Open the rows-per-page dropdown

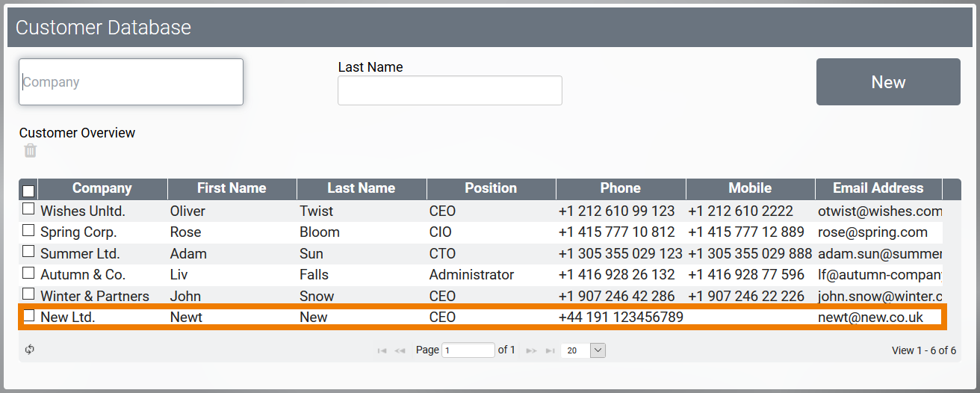[598, 350]
